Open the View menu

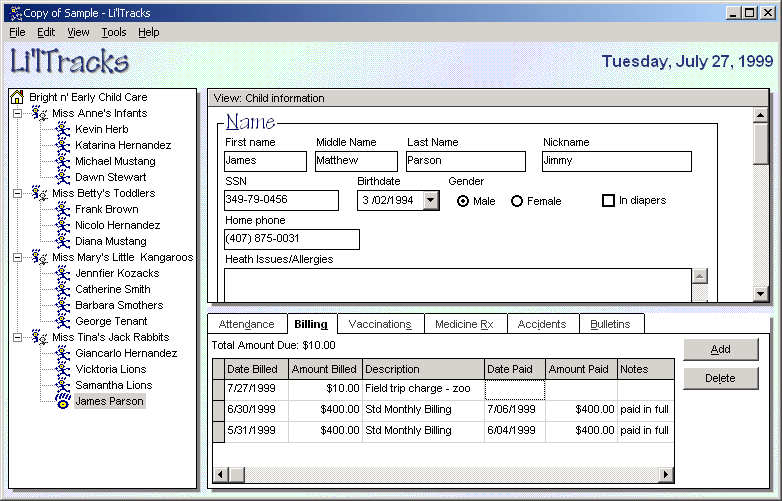point(78,32)
